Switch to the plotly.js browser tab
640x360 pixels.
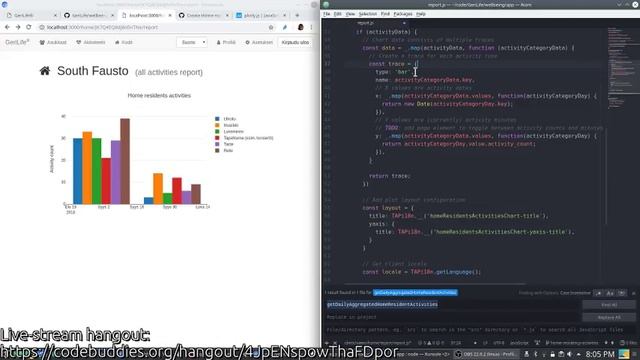click(x=260, y=15)
